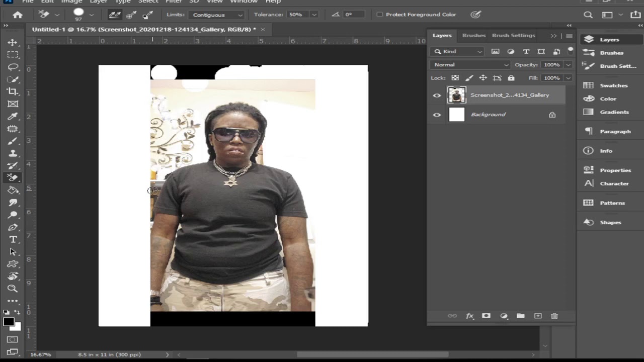Viewport: 644px width, 362px height.
Task: Select the Hand tool
Action: [13, 276]
